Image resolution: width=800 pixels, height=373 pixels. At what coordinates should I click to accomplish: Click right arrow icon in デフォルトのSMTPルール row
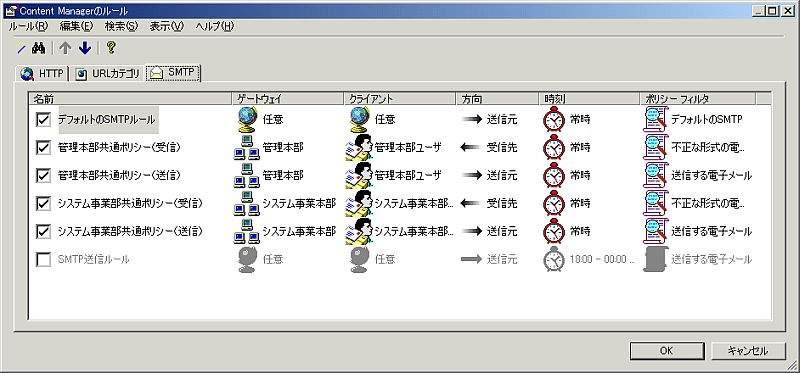(x=472, y=120)
